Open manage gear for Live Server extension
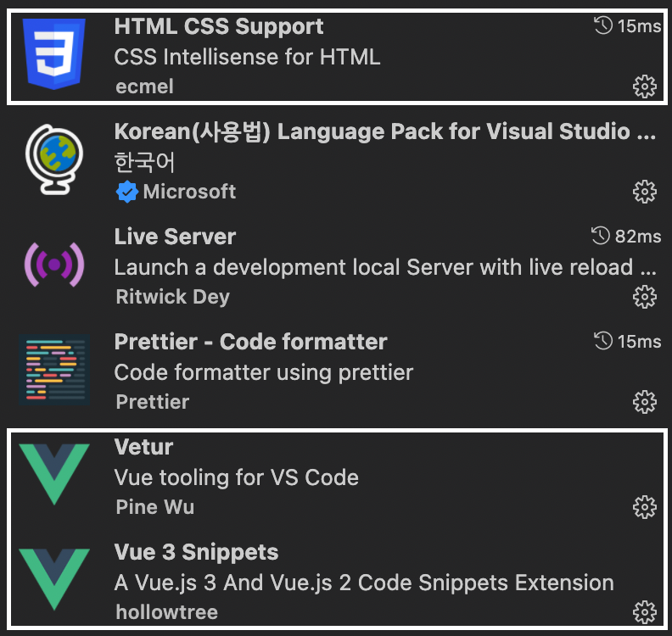The height and width of the screenshot is (636, 672). 645,297
